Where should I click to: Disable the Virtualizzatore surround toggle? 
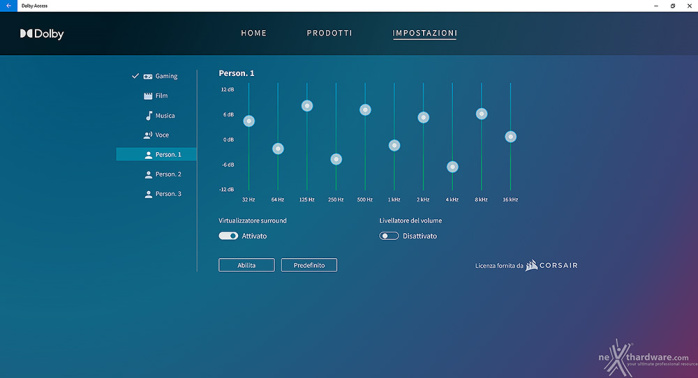228,236
